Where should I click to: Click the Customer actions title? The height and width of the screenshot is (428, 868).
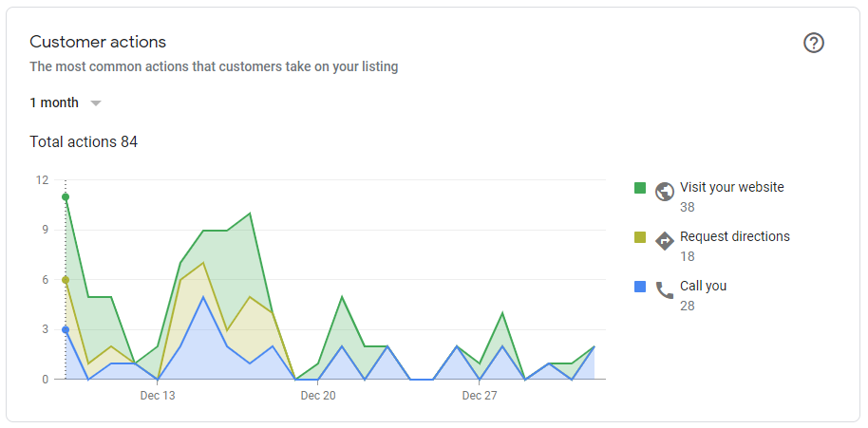click(x=98, y=42)
